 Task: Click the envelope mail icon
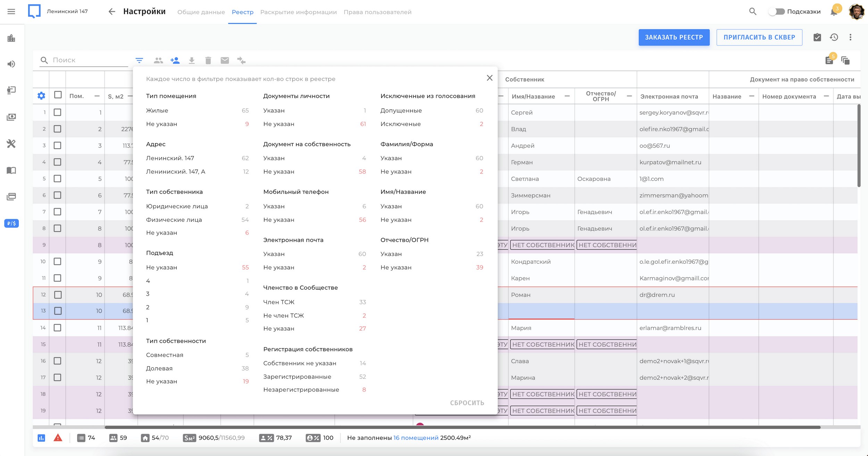coord(225,60)
